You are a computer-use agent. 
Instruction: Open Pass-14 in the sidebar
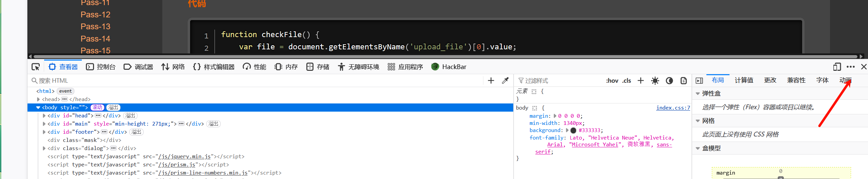pyautogui.click(x=95, y=39)
